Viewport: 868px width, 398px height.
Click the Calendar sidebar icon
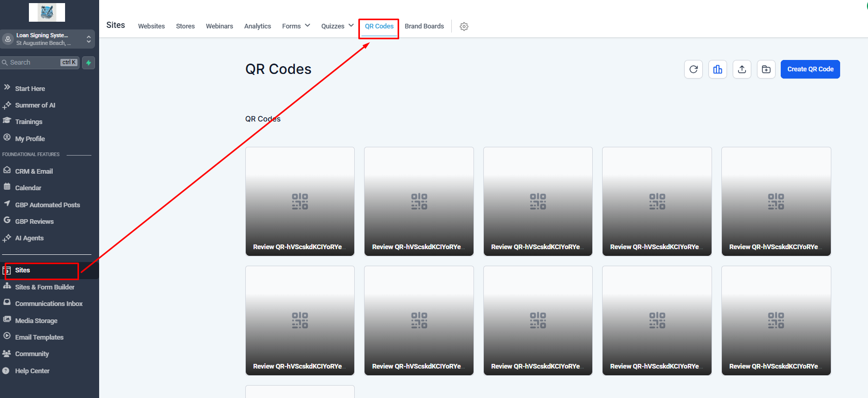pos(7,187)
